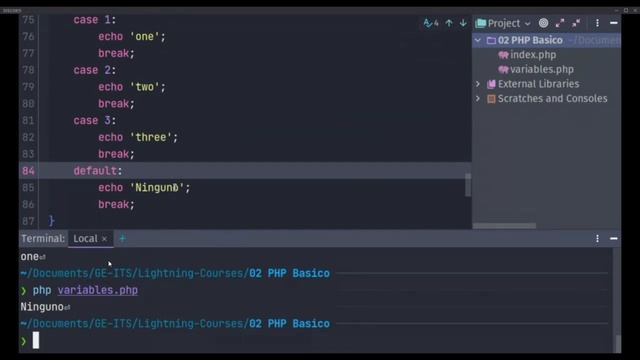Viewport: 640px width, 360px height.
Task: Click 'case 3:' in the editor
Action: tap(95, 120)
